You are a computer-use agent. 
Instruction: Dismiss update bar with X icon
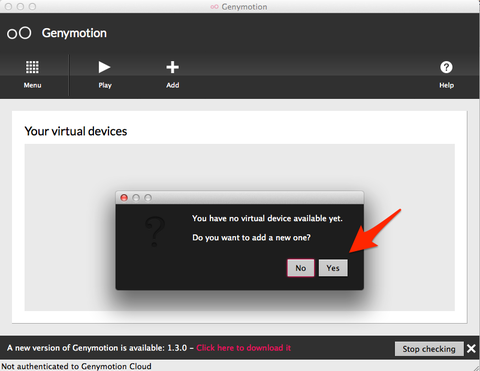471,349
